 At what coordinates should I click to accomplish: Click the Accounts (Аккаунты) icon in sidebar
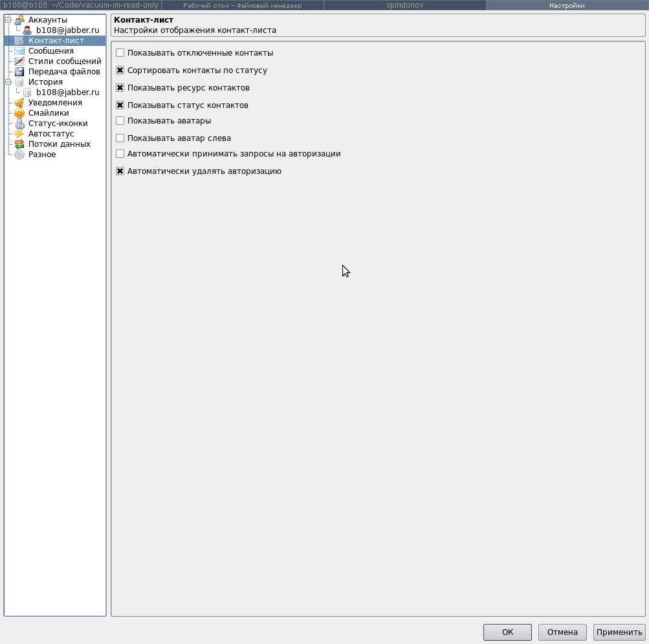[19, 20]
